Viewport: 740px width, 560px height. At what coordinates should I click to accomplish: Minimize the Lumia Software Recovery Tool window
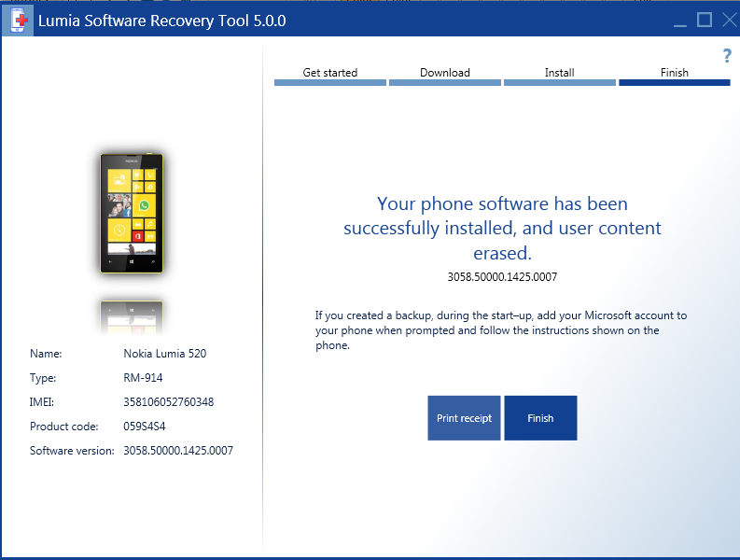point(679,20)
